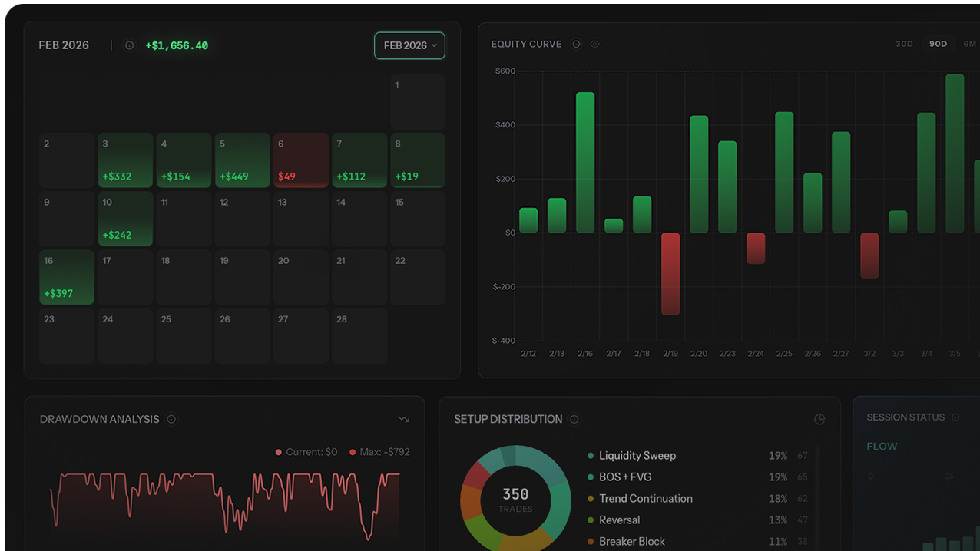Click the downtrend arrow icon in Drawdown Analysis
This screenshot has height=551, width=980.
[x=403, y=419]
